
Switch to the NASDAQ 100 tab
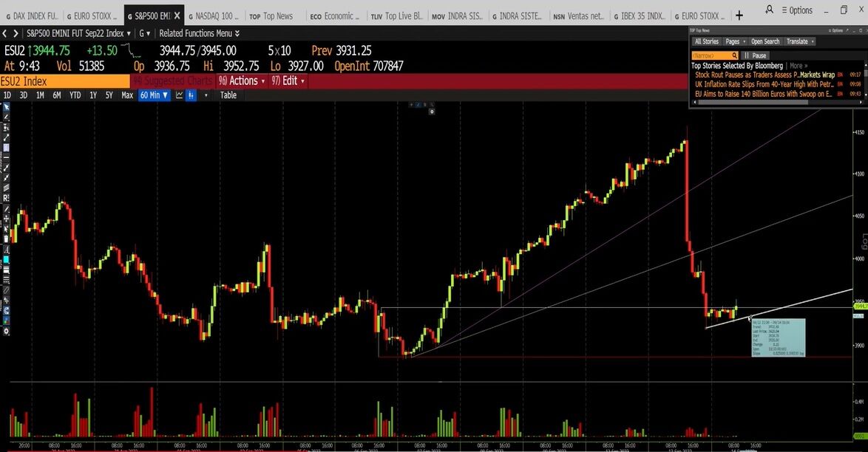coord(213,16)
